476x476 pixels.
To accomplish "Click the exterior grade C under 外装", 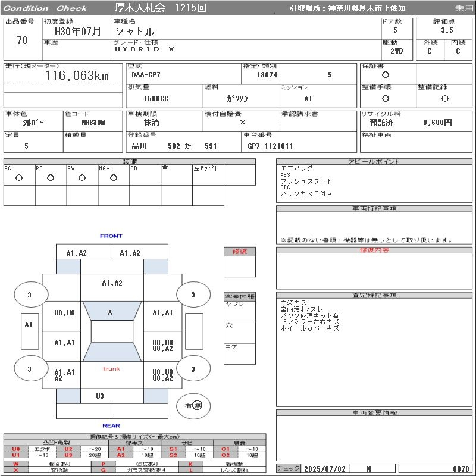I will pos(429,51).
